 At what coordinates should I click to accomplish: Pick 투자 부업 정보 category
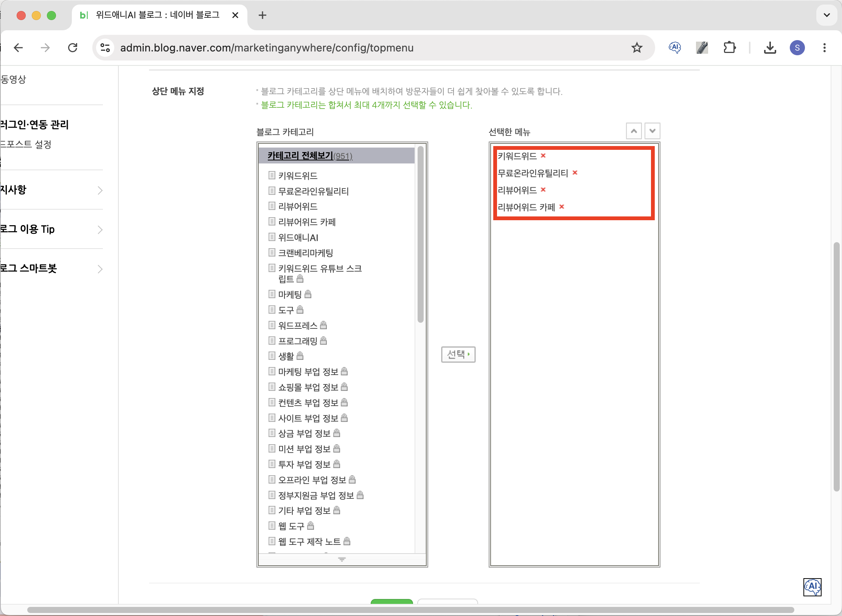coord(304,464)
